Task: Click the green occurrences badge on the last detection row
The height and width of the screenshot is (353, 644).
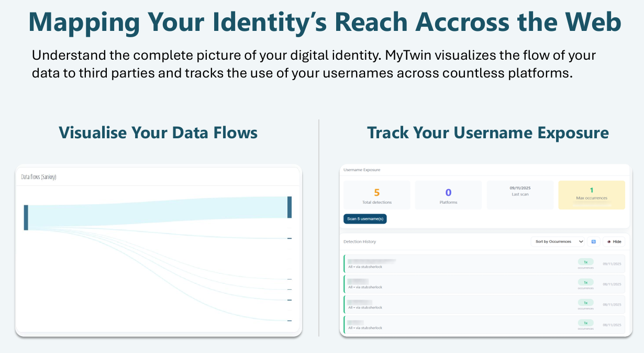Action: pos(585,323)
